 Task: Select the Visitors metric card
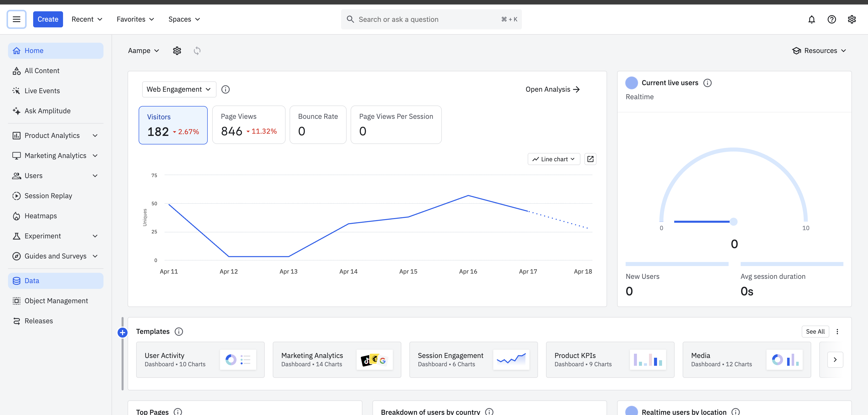click(x=173, y=125)
